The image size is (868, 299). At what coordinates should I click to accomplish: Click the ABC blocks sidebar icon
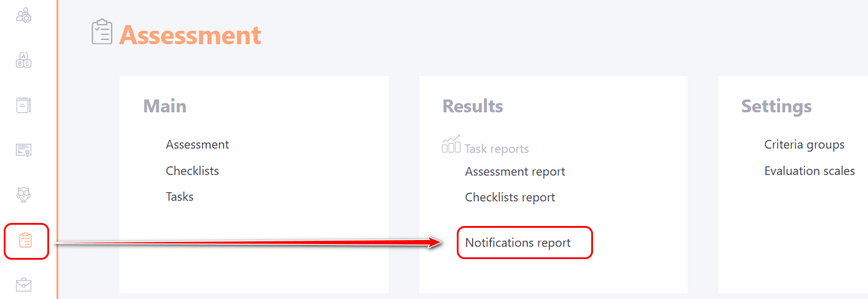(24, 60)
